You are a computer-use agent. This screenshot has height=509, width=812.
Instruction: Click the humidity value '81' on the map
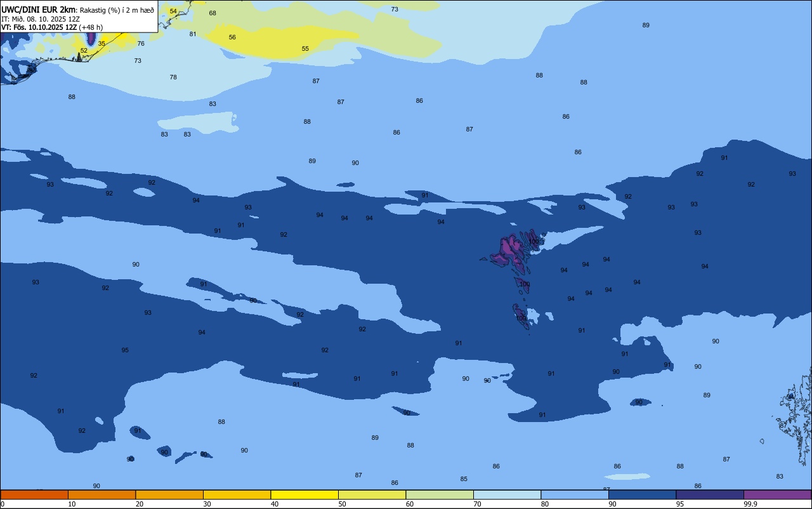pyautogui.click(x=193, y=34)
